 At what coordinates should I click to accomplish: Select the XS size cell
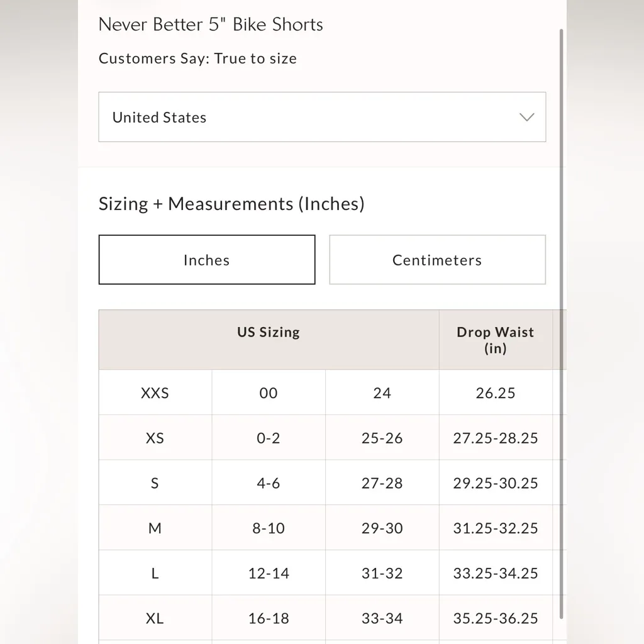click(155, 438)
